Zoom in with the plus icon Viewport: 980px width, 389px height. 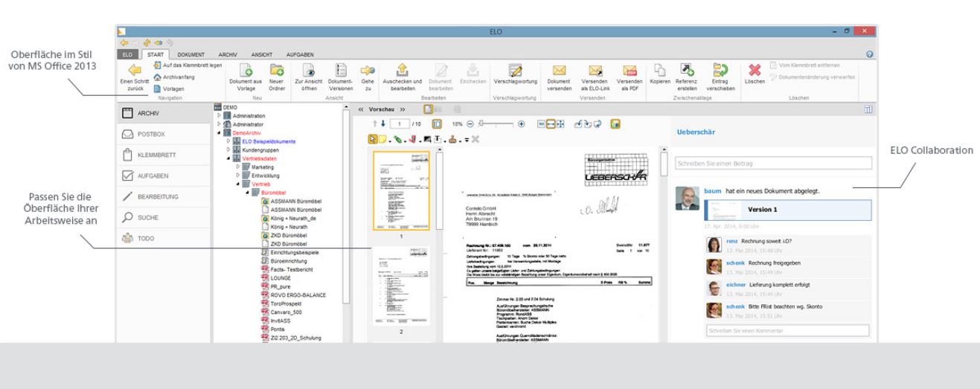pos(522,124)
